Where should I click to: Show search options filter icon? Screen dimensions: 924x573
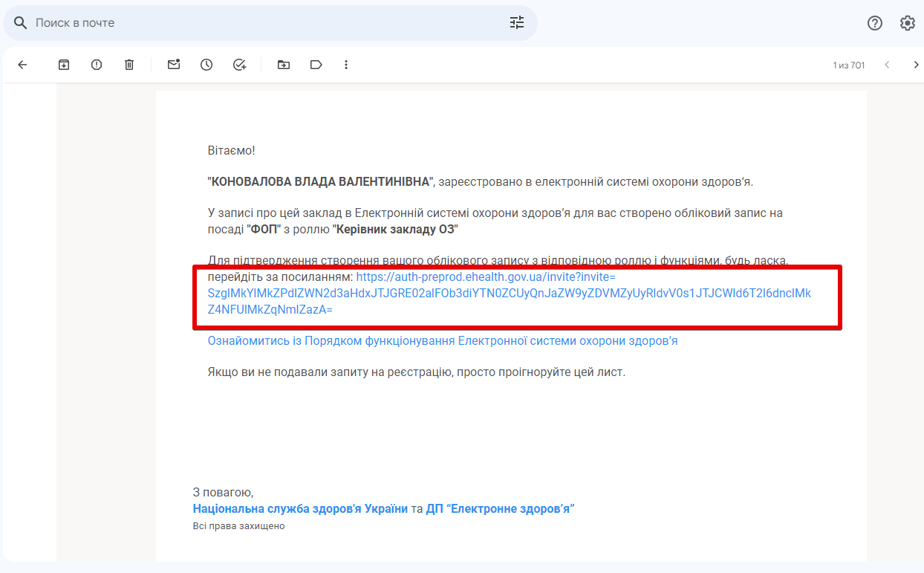tap(517, 23)
